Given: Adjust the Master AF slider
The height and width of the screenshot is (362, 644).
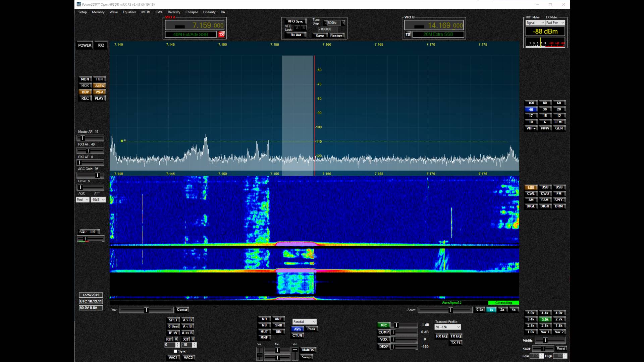Looking at the screenshot, I should point(91,138).
